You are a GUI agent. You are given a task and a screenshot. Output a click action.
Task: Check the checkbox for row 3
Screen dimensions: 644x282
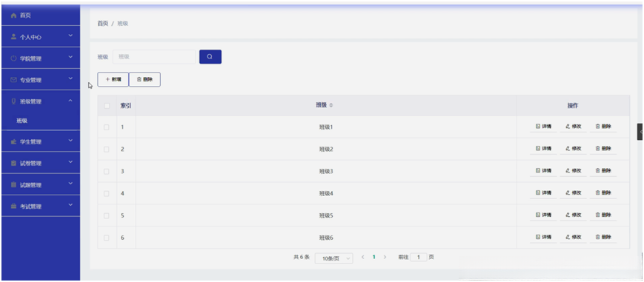click(x=107, y=172)
